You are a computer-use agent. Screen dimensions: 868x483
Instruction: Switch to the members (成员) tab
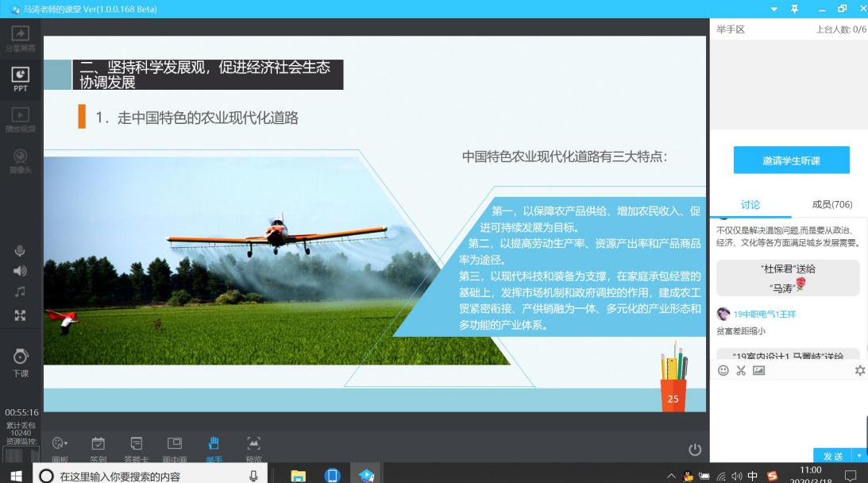(x=831, y=205)
